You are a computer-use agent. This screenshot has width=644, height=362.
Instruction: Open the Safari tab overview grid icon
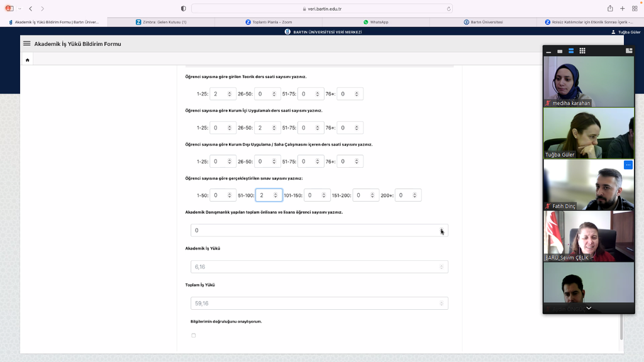click(x=635, y=9)
